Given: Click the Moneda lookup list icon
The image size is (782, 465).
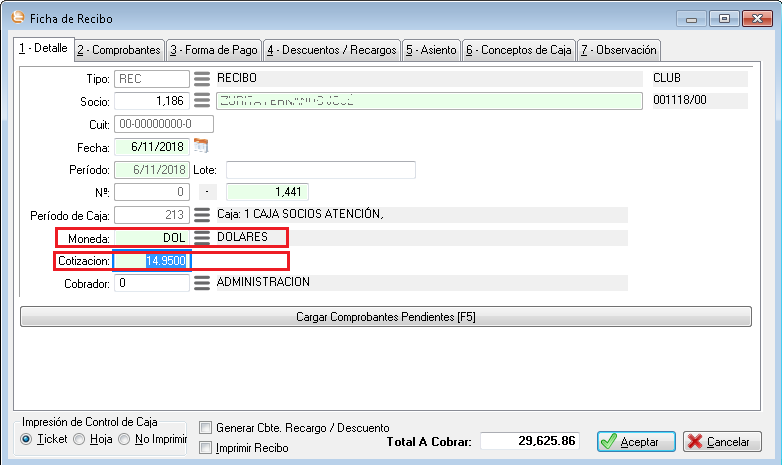Looking at the screenshot, I should coord(202,237).
